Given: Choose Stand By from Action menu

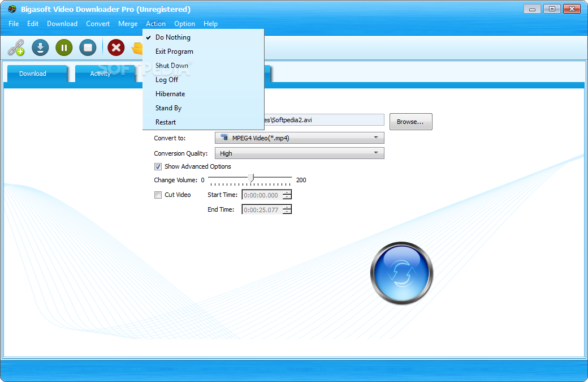Looking at the screenshot, I should 203,108.
